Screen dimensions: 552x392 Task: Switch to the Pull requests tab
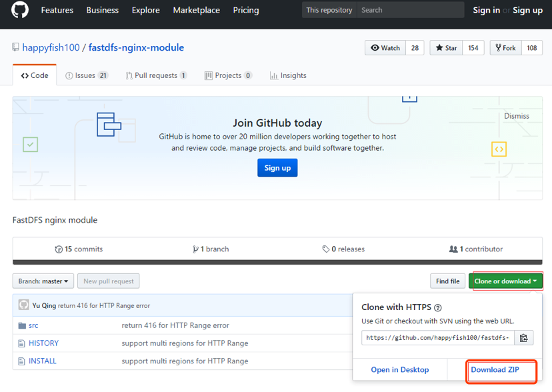click(156, 75)
